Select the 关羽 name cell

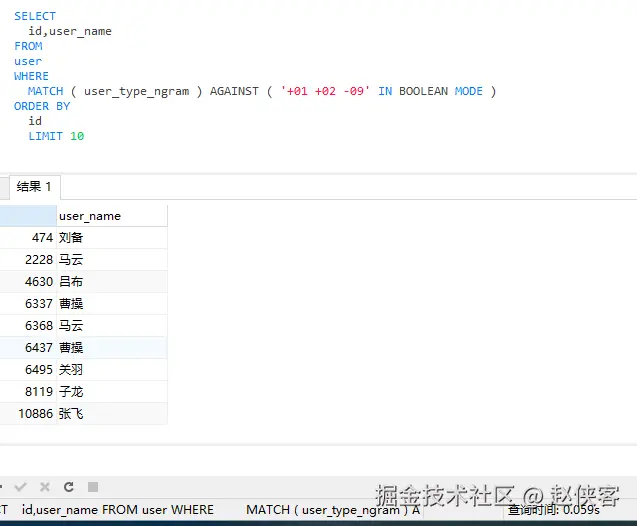[112, 370]
